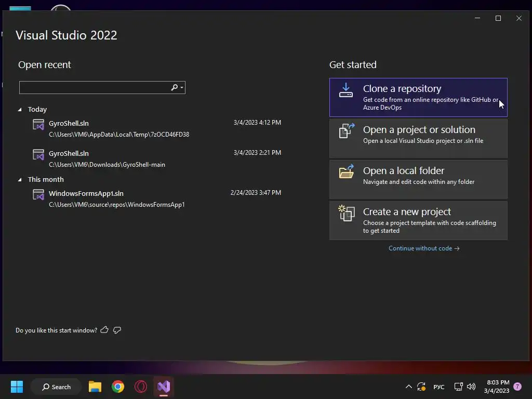Click the 3/4/2023 4:12 PM timestamp
The width and height of the screenshot is (532, 399).
257,123
